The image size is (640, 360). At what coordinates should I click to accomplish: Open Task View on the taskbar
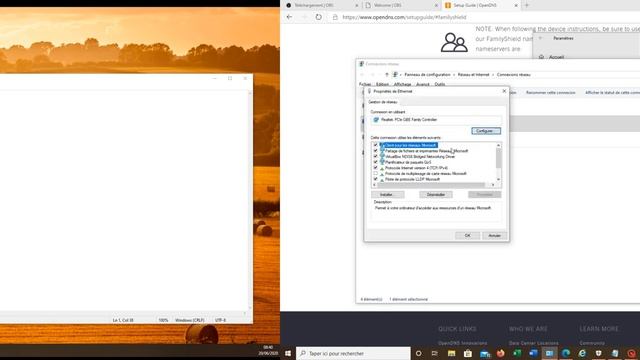[x=435, y=353]
